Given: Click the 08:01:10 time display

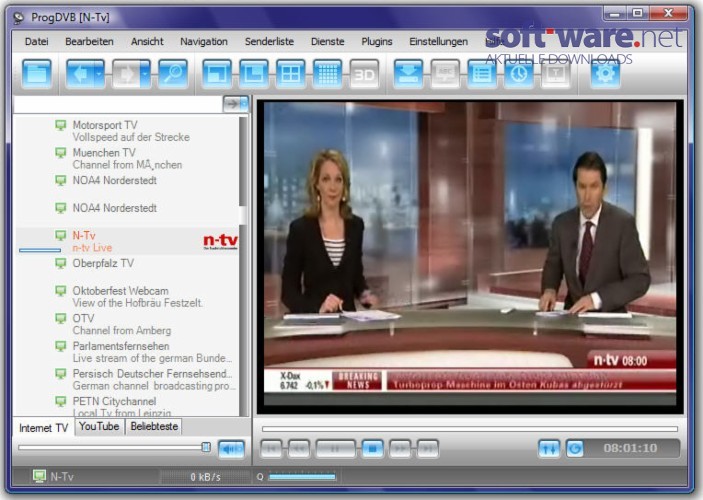Looking at the screenshot, I should pos(630,448).
